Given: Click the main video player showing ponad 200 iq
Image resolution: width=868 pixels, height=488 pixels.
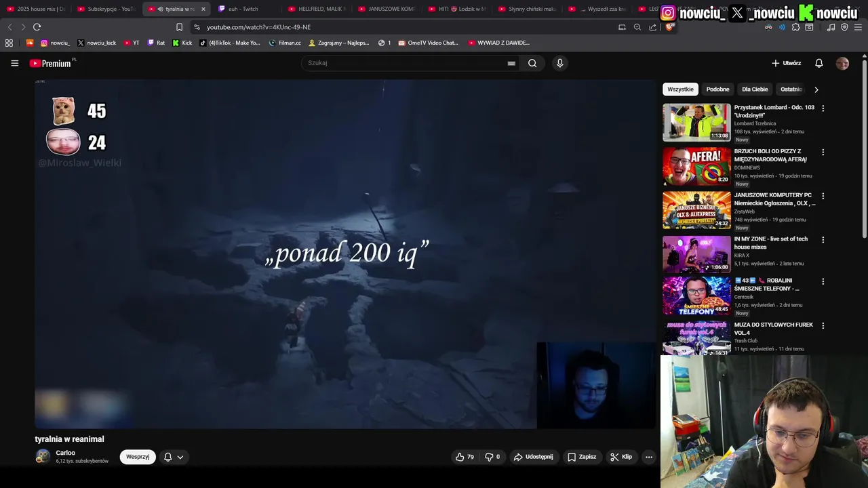Looking at the screenshot, I should click(346, 254).
